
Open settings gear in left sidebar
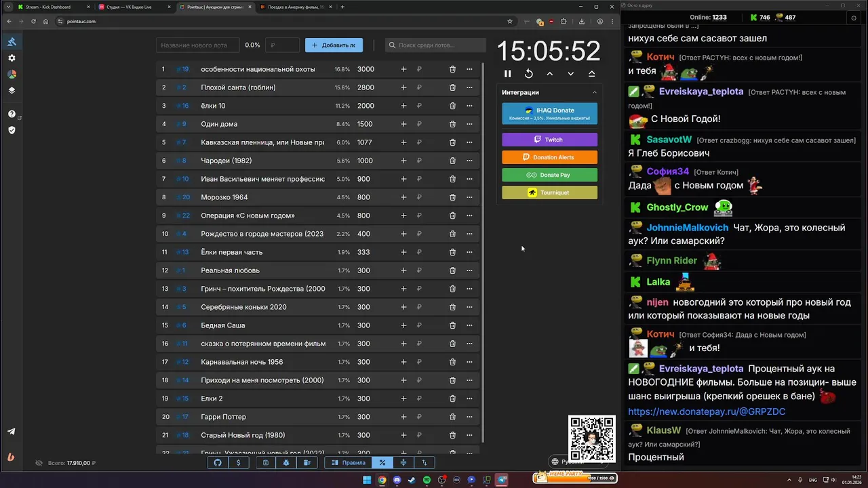coord(12,58)
